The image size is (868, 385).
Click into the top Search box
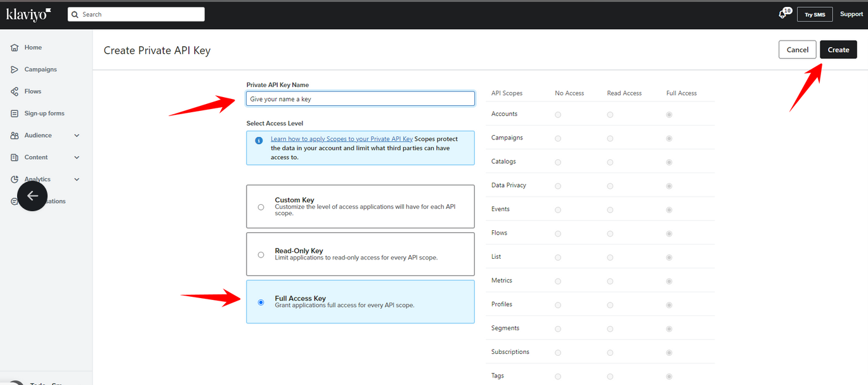(x=136, y=14)
